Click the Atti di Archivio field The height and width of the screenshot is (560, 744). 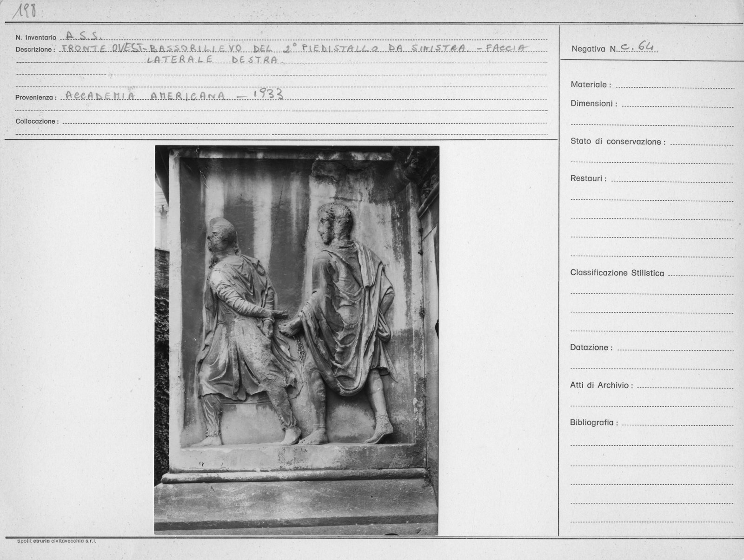685,385
